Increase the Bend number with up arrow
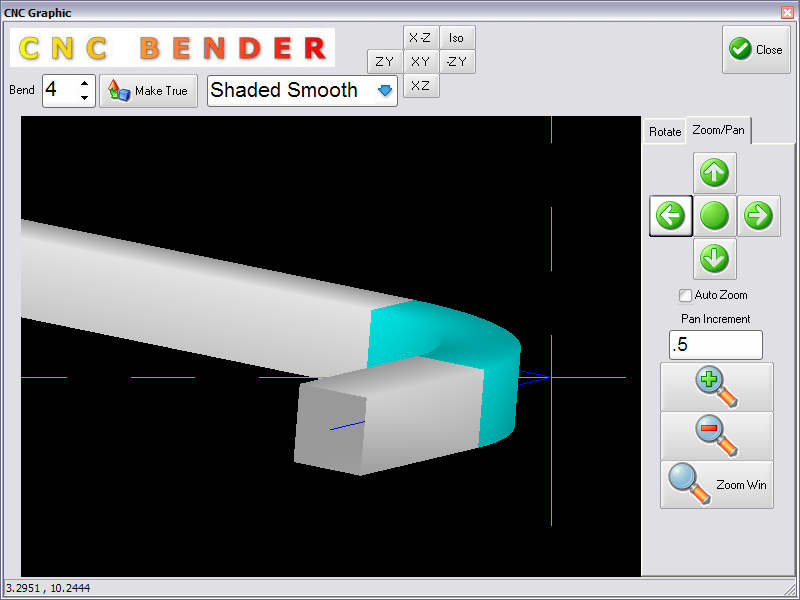 point(84,84)
